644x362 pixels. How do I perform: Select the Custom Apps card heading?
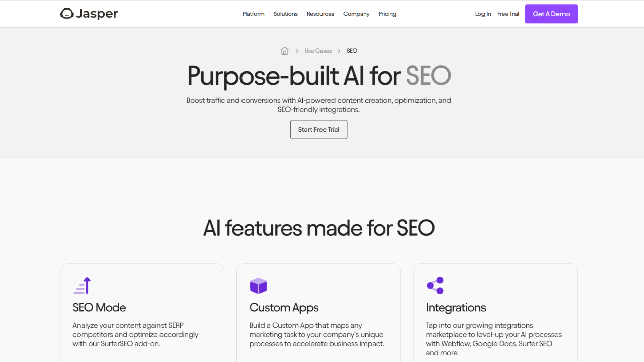[x=284, y=308]
